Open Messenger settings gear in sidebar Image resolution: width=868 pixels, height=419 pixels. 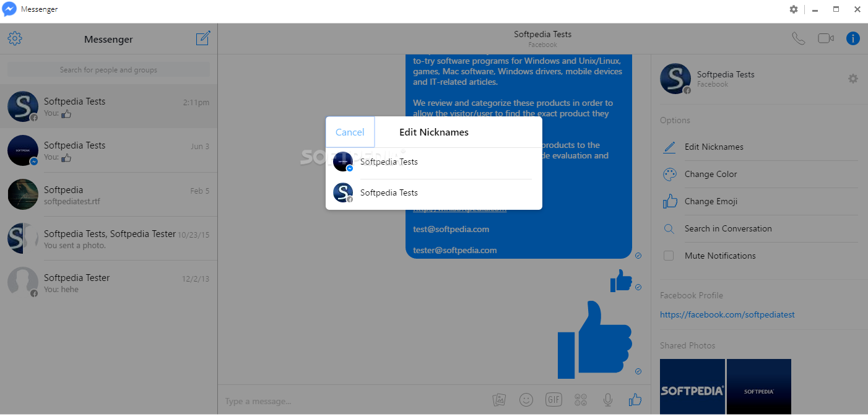coord(15,38)
